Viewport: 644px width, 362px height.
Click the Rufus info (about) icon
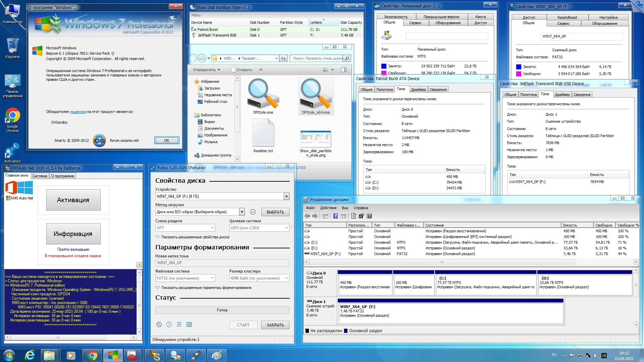pyautogui.click(x=169, y=324)
